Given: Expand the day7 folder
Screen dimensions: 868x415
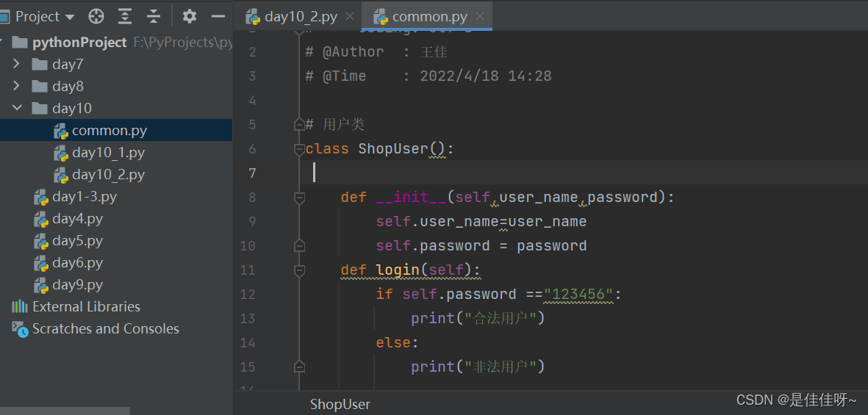Looking at the screenshot, I should coord(16,64).
